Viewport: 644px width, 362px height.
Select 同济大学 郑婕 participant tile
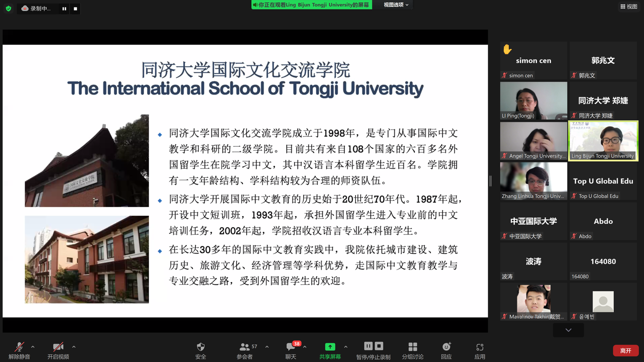coord(603,101)
